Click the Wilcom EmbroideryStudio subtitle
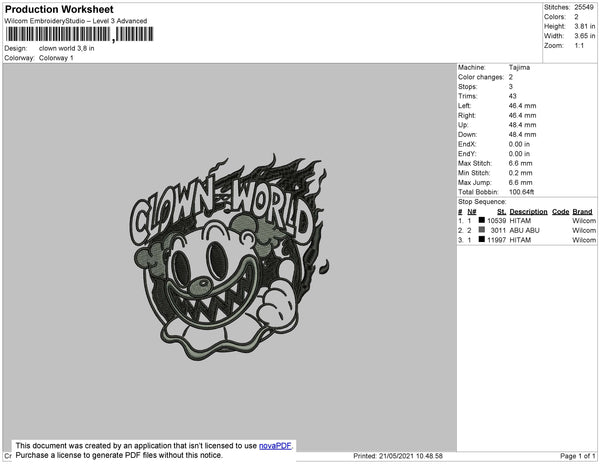 (x=76, y=21)
